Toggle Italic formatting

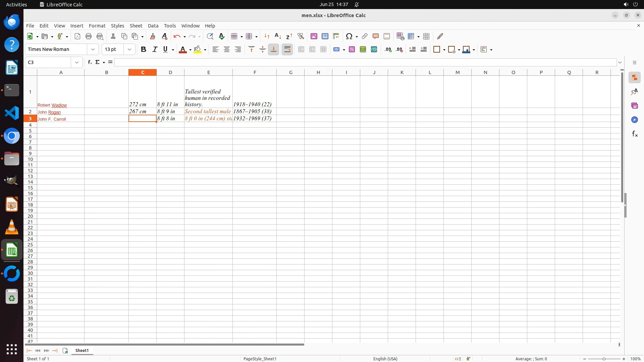click(155, 50)
